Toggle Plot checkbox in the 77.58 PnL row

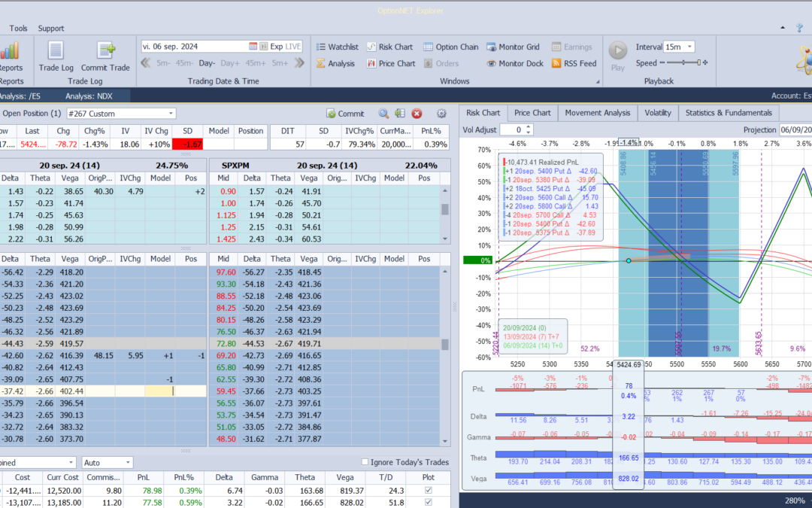(428, 502)
